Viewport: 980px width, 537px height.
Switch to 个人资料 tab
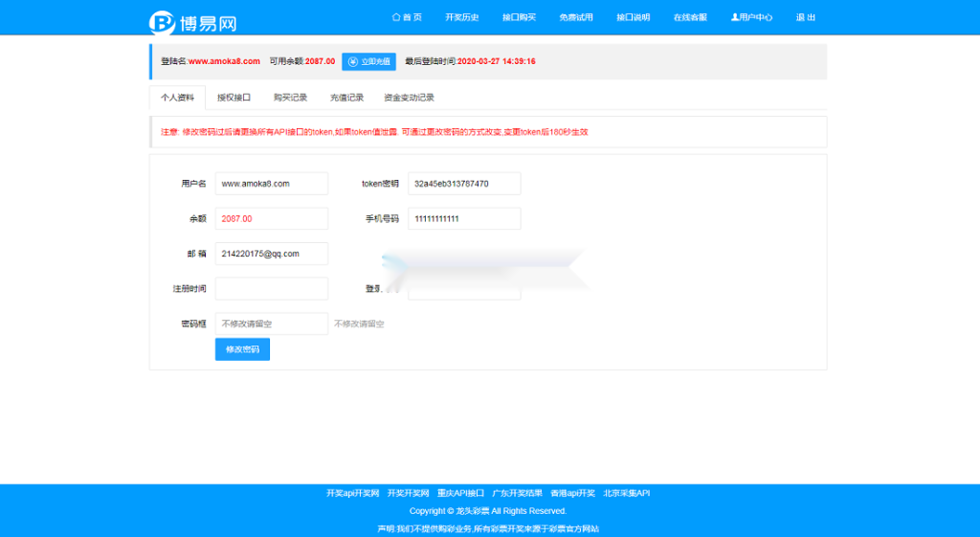click(x=177, y=98)
